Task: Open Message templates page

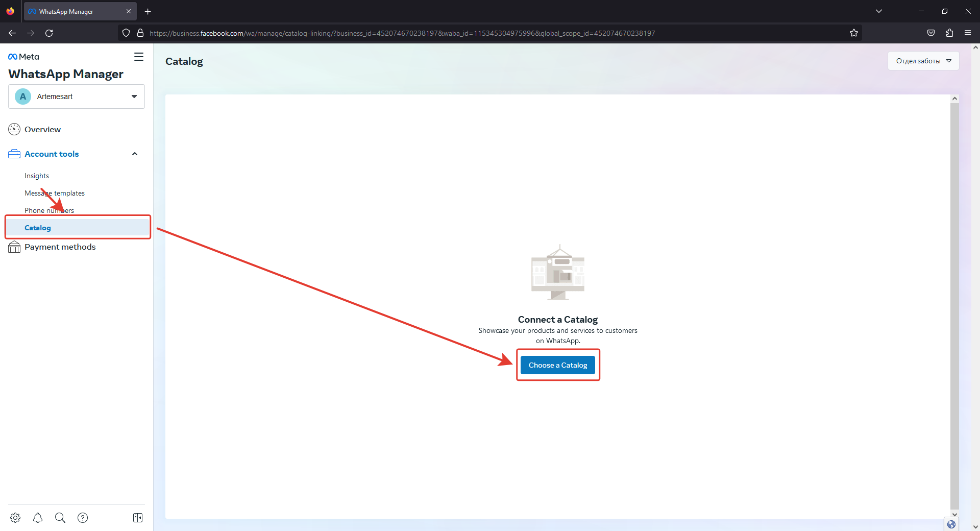Action: (x=55, y=193)
